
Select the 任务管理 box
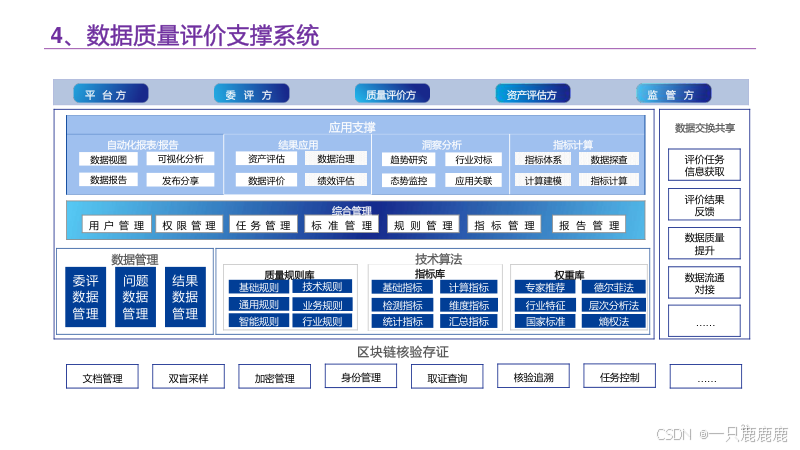263,225
